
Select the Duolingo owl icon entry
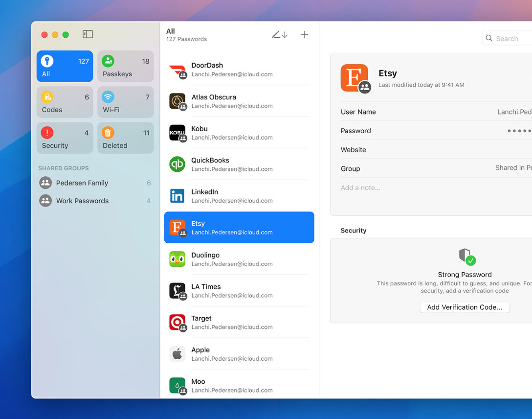(x=177, y=259)
